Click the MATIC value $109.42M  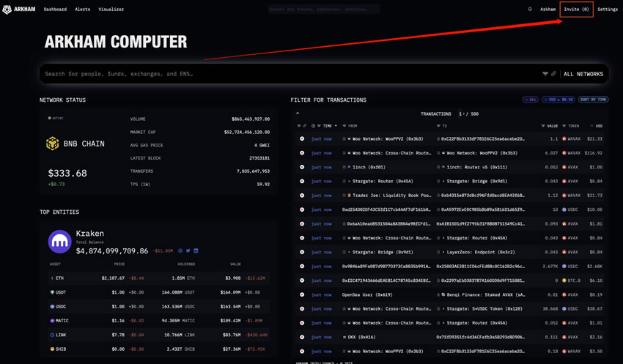click(230, 321)
